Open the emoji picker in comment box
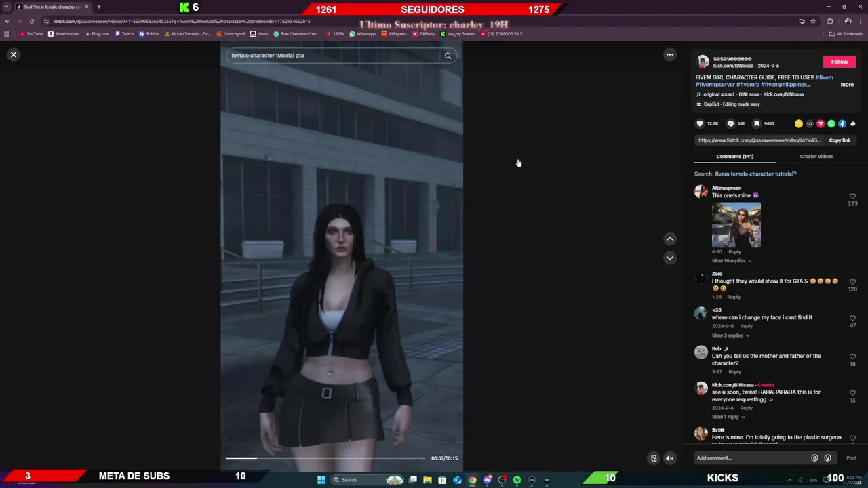 [x=827, y=457]
